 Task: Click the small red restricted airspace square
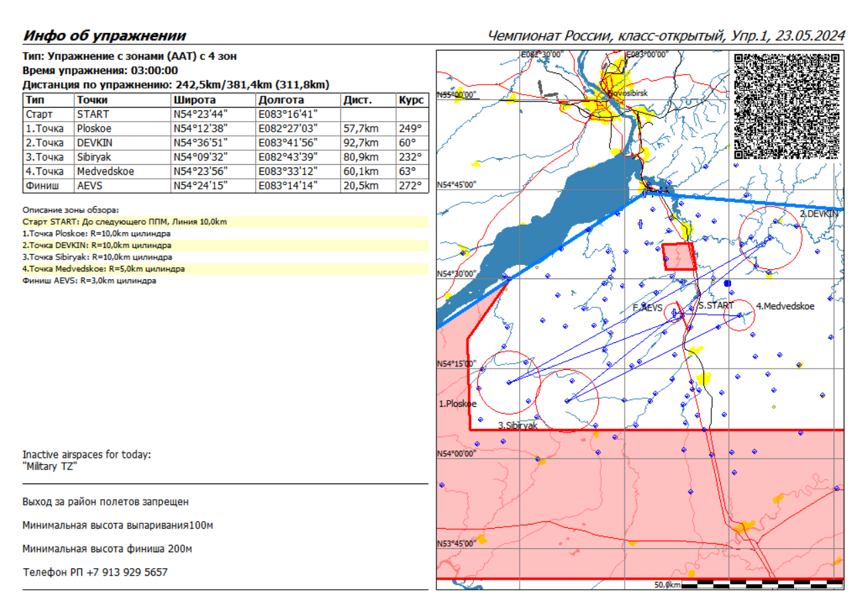[678, 257]
